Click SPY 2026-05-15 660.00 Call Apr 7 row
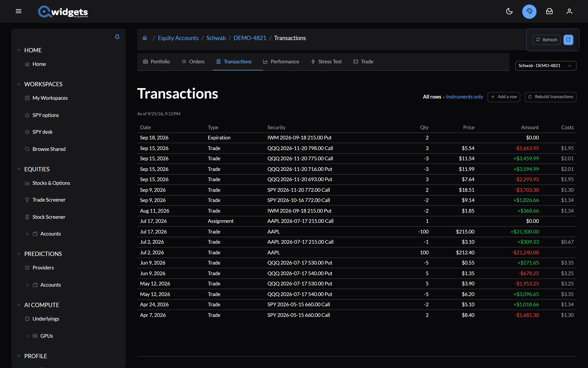Viewport: 588px width, 368px height. [357, 315]
